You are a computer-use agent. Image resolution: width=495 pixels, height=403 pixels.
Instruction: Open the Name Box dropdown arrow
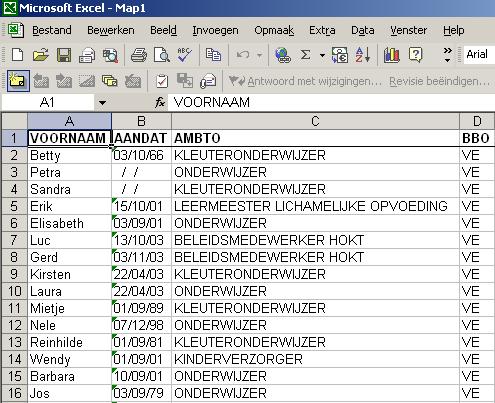click(x=102, y=103)
